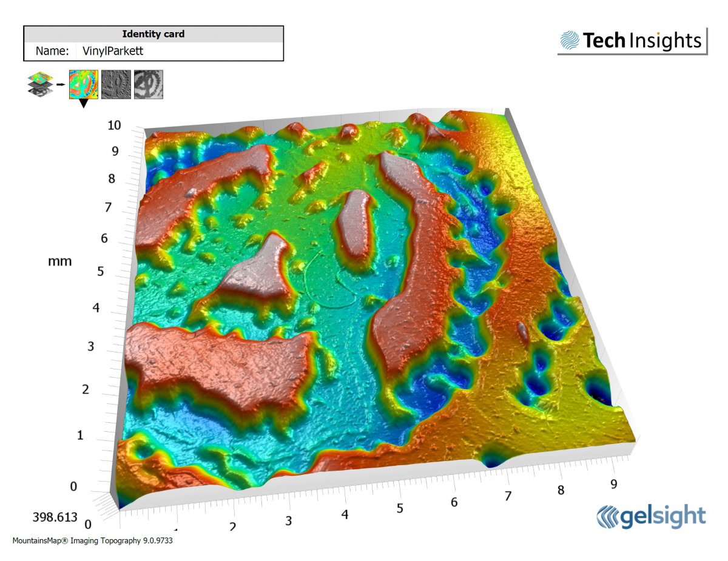Image resolution: width=728 pixels, height=561 pixels.
Task: Click the TechInsights text
Action: [x=642, y=41]
